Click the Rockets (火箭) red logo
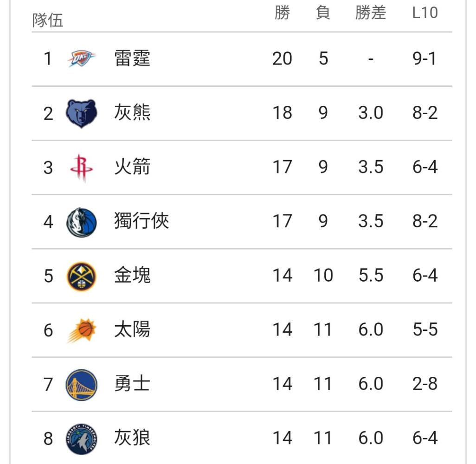 [81, 168]
